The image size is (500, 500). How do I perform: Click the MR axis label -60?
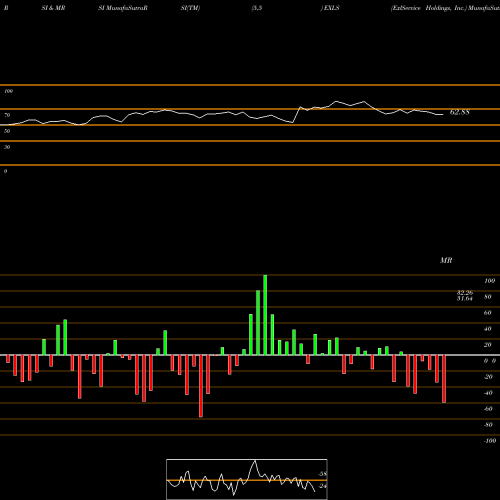point(488,409)
